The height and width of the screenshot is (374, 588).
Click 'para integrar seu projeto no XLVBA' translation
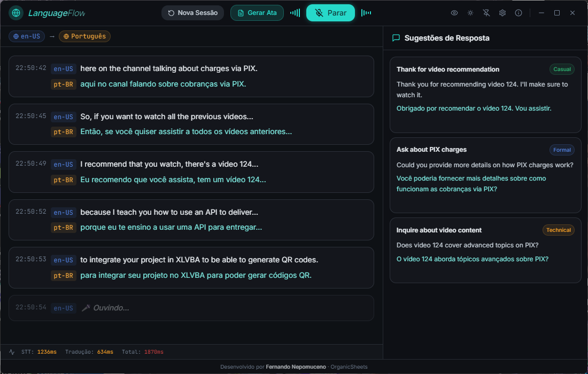click(196, 275)
